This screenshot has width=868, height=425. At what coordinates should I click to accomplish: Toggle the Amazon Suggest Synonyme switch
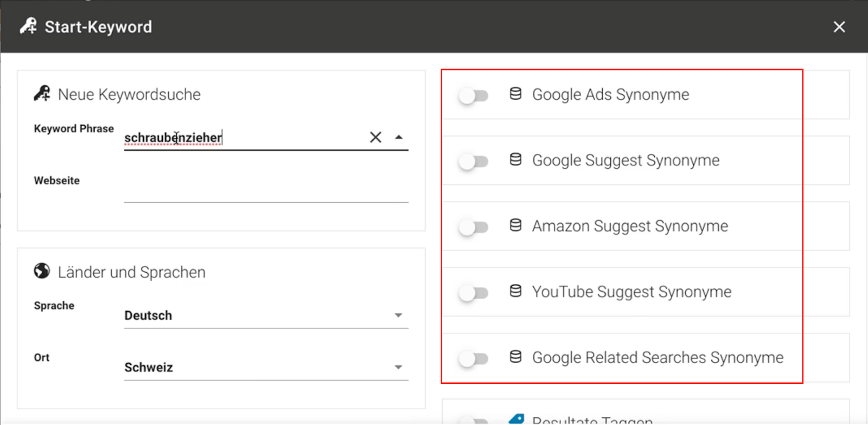coord(474,227)
